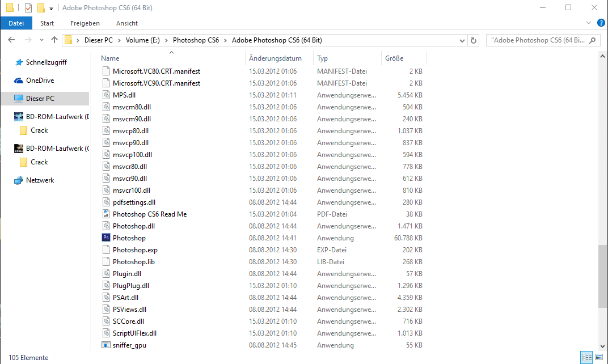Screen dimensions: 608x364
Task: Click the Schnellzugriff star icon
Action: [x=19, y=62]
